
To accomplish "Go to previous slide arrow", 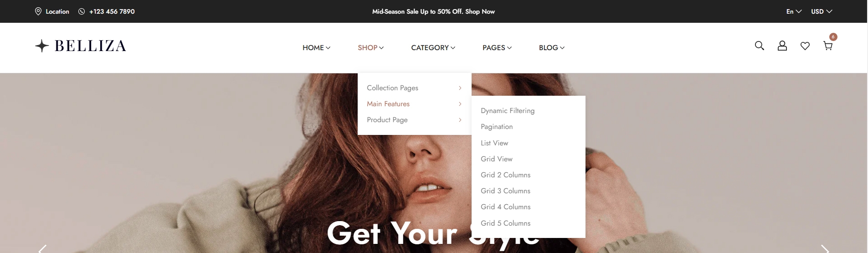I will [42, 249].
